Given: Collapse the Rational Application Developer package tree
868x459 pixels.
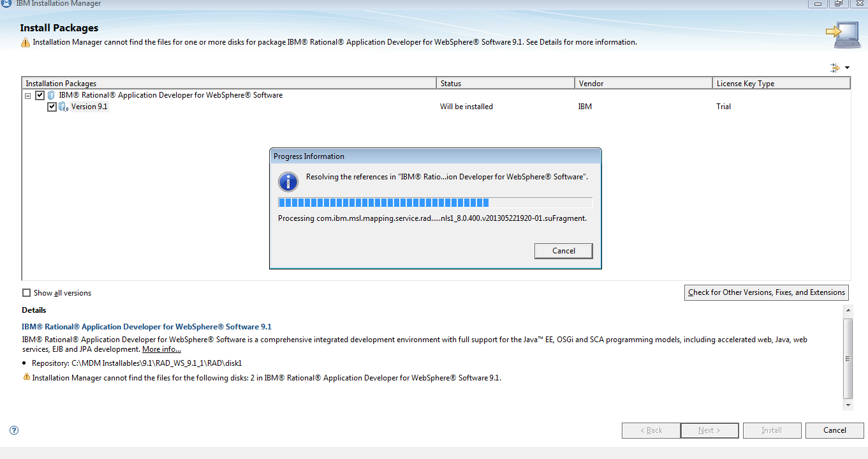Looking at the screenshot, I should tap(27, 96).
